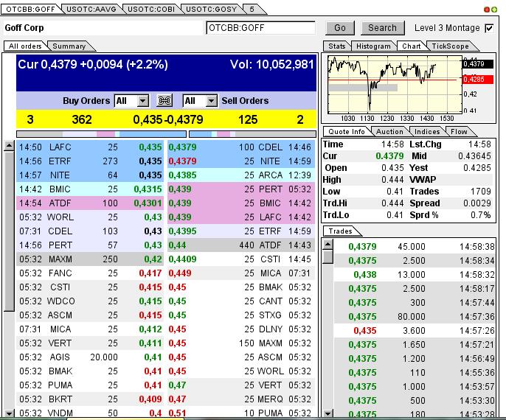Open the Stats tab
Viewport: 506px width, 420px height.
[336, 46]
